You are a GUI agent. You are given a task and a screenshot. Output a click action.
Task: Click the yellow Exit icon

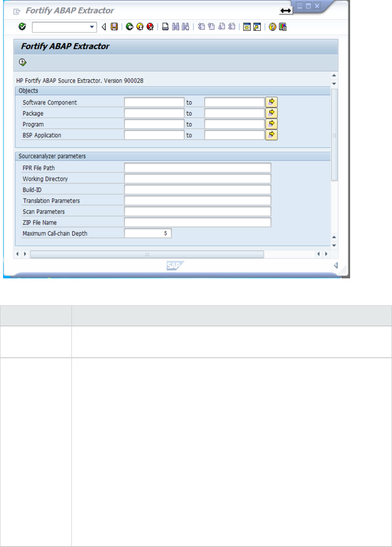tap(140, 27)
